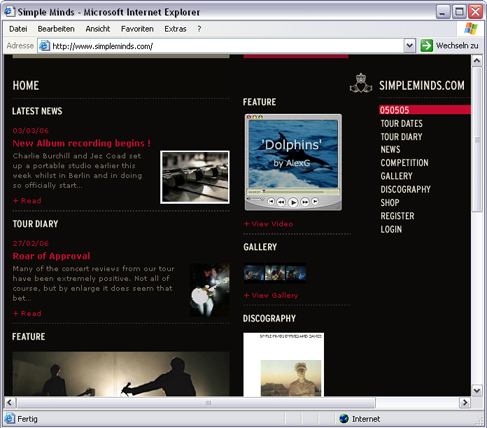Image resolution: width=487 pixels, height=428 pixels.
Task: Click the vertical scrollbar up arrow
Action: pyautogui.click(x=477, y=61)
